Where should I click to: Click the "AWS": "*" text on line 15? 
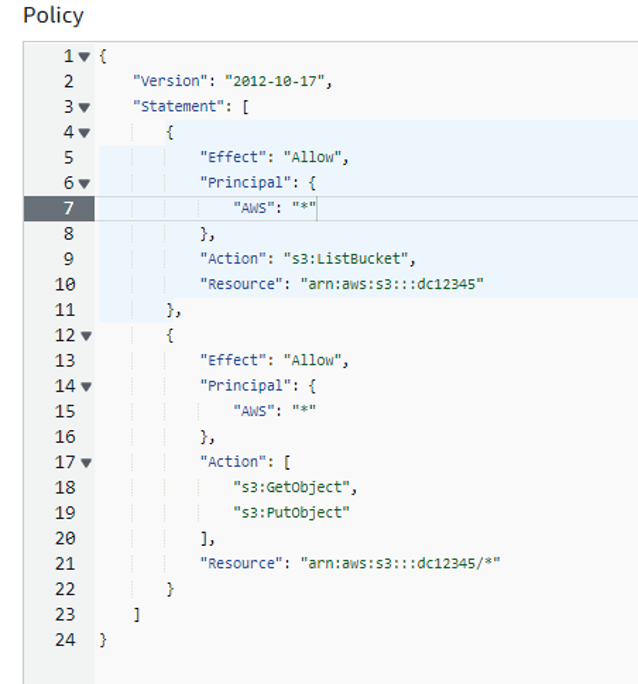point(274,411)
